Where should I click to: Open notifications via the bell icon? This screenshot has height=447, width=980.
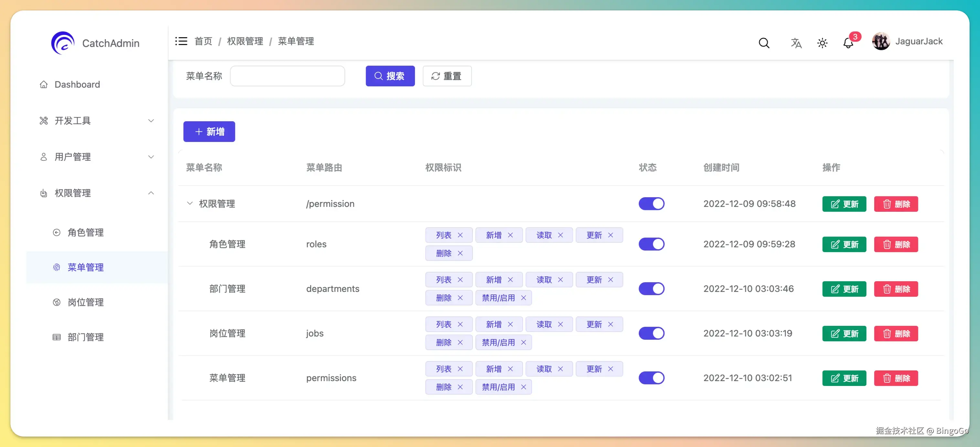[x=847, y=43]
